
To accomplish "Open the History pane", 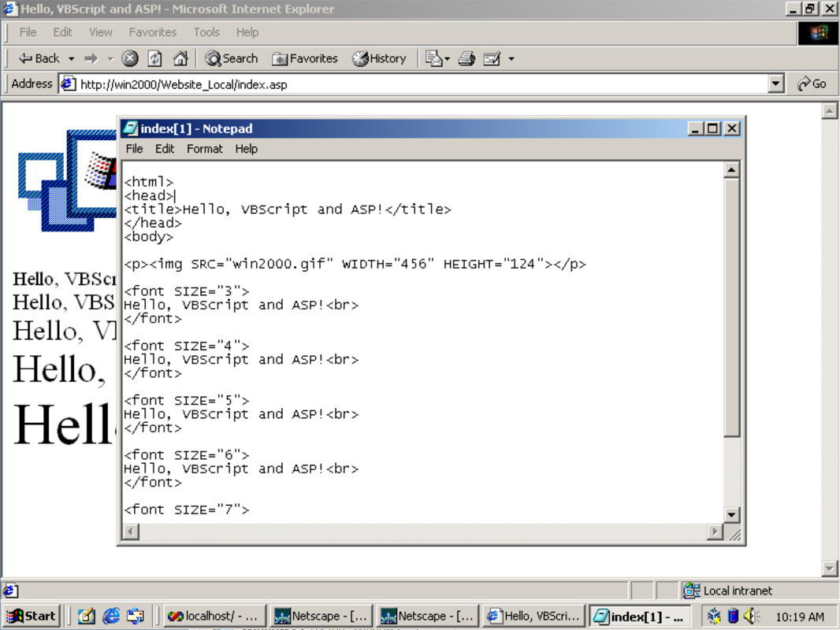I will [x=379, y=58].
